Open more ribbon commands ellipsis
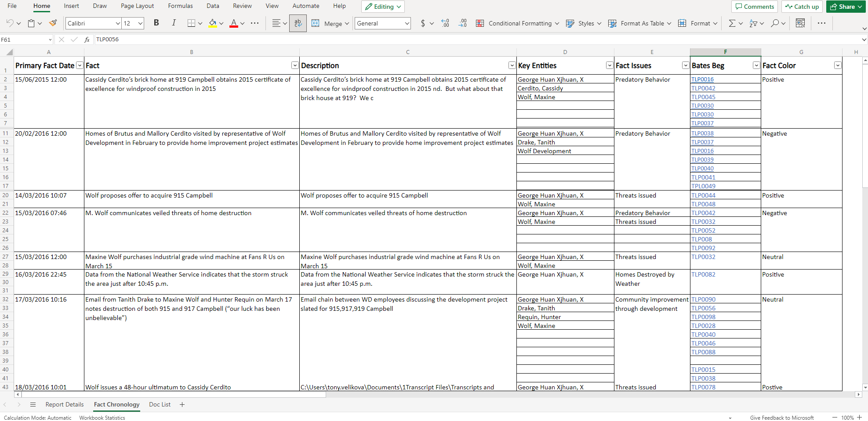Viewport: 868px width, 421px height. [821, 23]
